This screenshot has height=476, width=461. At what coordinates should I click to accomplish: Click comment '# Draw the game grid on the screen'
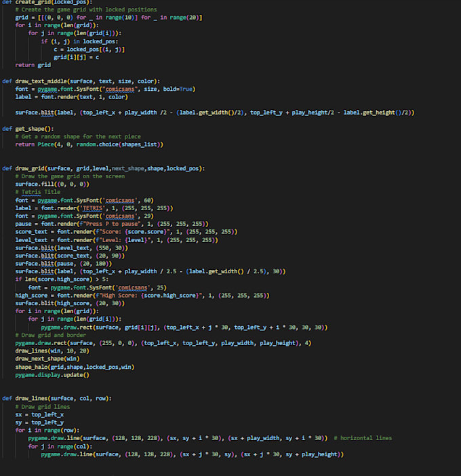point(70,176)
